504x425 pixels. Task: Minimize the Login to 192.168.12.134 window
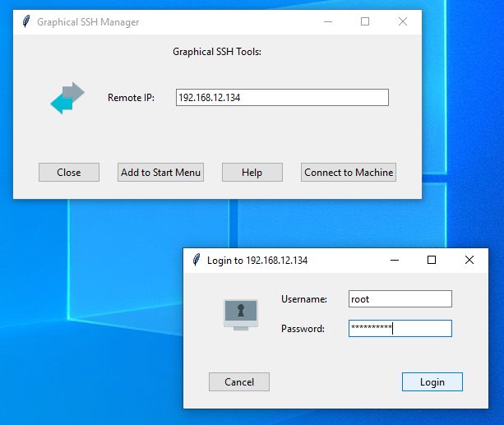click(395, 260)
